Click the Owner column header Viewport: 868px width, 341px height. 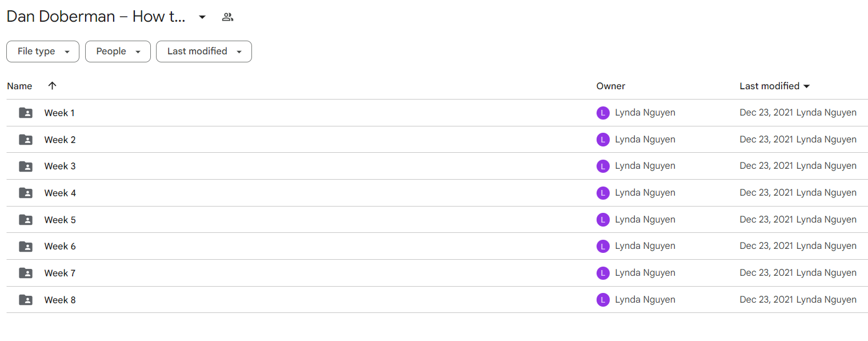coord(611,86)
